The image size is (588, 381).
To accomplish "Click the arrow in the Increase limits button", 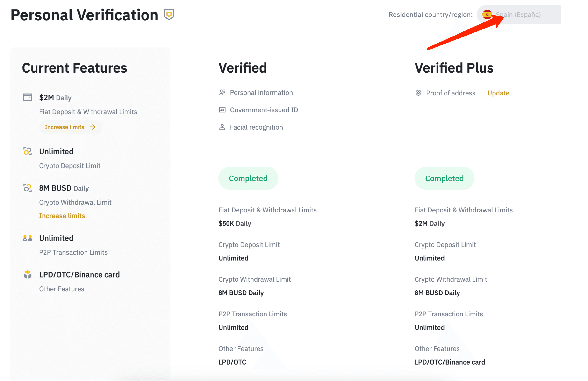I will (92, 127).
